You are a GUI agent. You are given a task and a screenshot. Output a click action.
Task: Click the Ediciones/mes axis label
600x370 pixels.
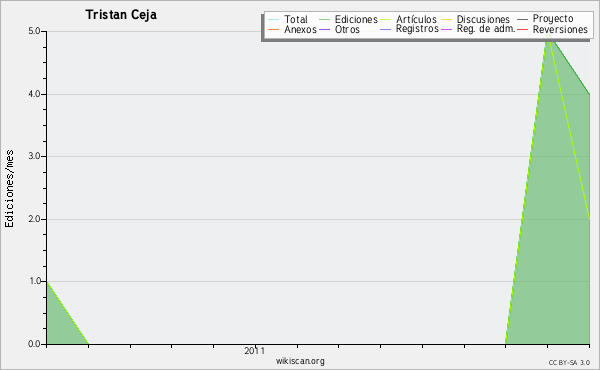point(9,189)
